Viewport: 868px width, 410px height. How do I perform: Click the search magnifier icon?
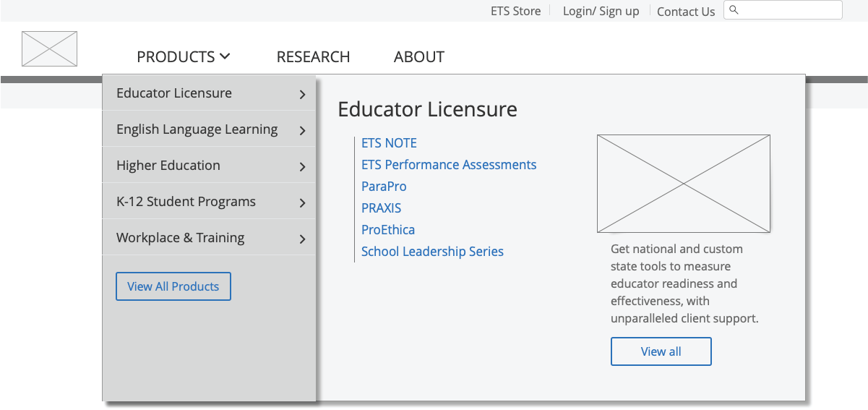coord(734,10)
